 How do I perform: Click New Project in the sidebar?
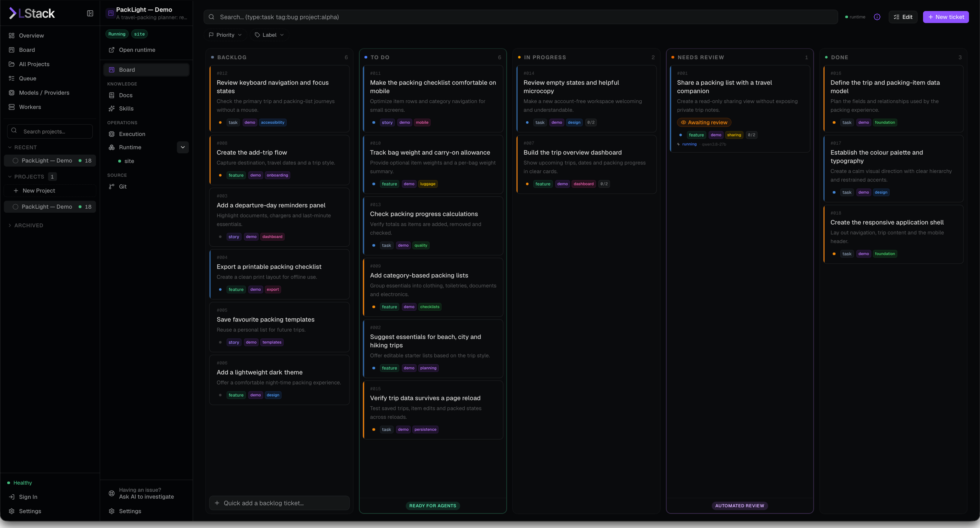pyautogui.click(x=50, y=191)
